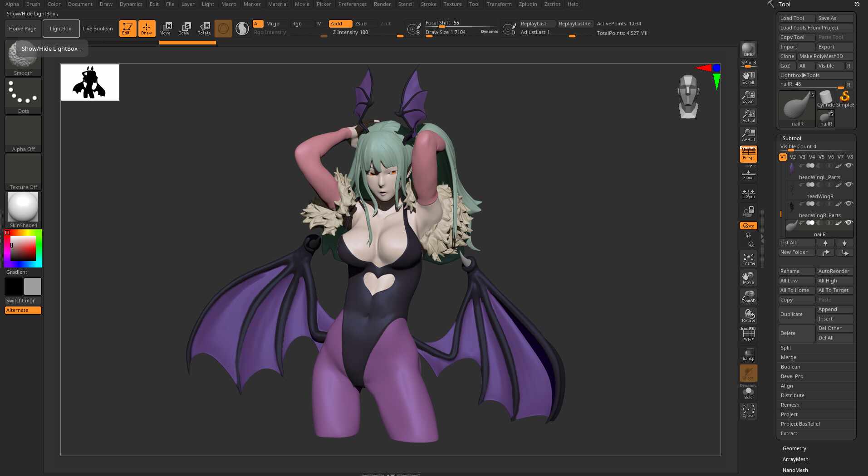
Task: Activate the Edit mode button
Action: [x=128, y=28]
